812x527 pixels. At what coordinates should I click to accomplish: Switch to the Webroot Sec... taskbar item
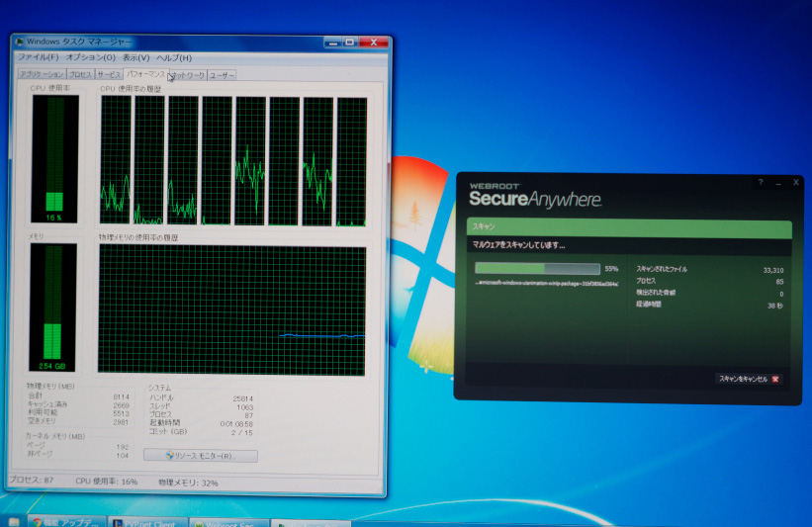[228, 523]
